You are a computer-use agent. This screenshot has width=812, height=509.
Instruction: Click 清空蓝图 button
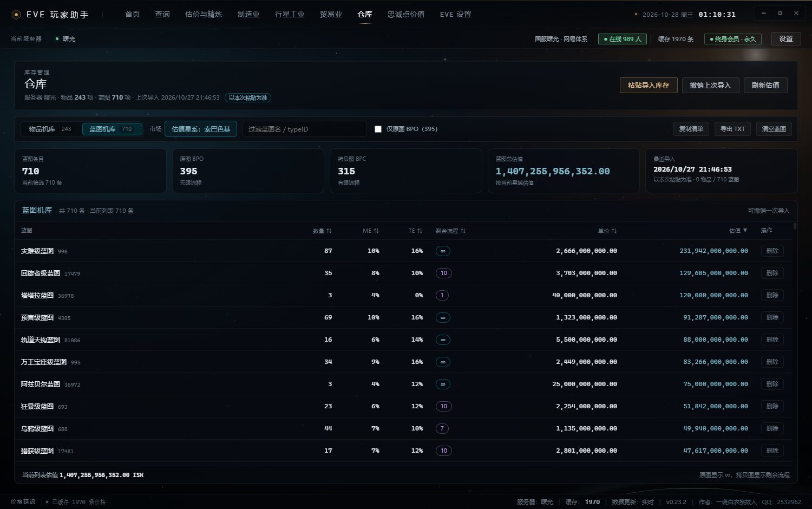pyautogui.click(x=774, y=129)
